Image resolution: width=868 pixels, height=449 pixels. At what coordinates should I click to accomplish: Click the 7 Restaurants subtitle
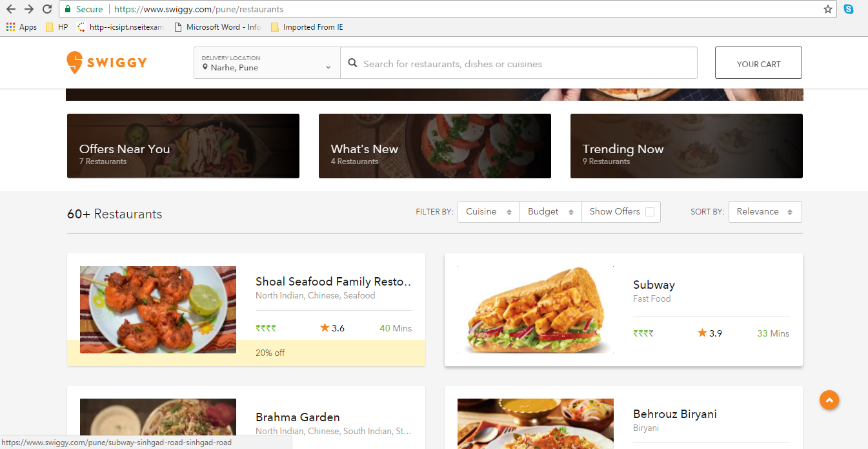coord(103,162)
